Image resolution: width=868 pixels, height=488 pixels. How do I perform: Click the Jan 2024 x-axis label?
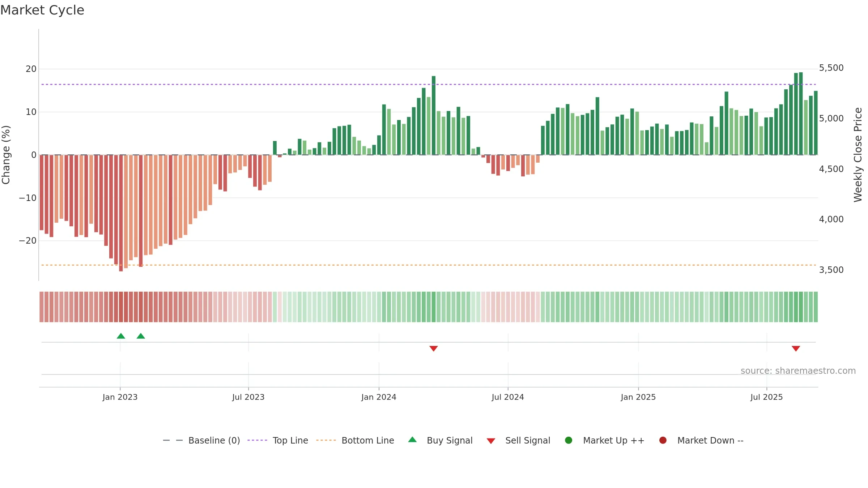pos(379,397)
